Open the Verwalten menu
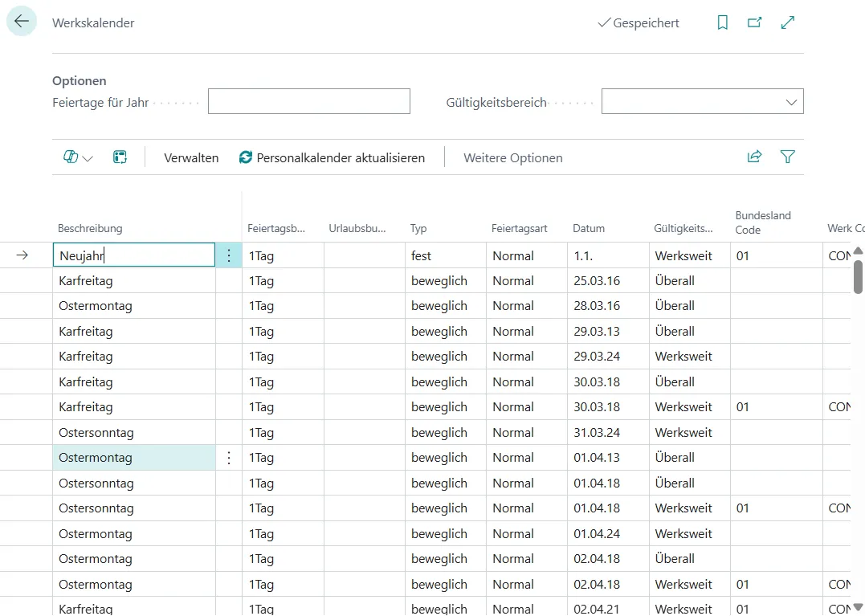 191,158
